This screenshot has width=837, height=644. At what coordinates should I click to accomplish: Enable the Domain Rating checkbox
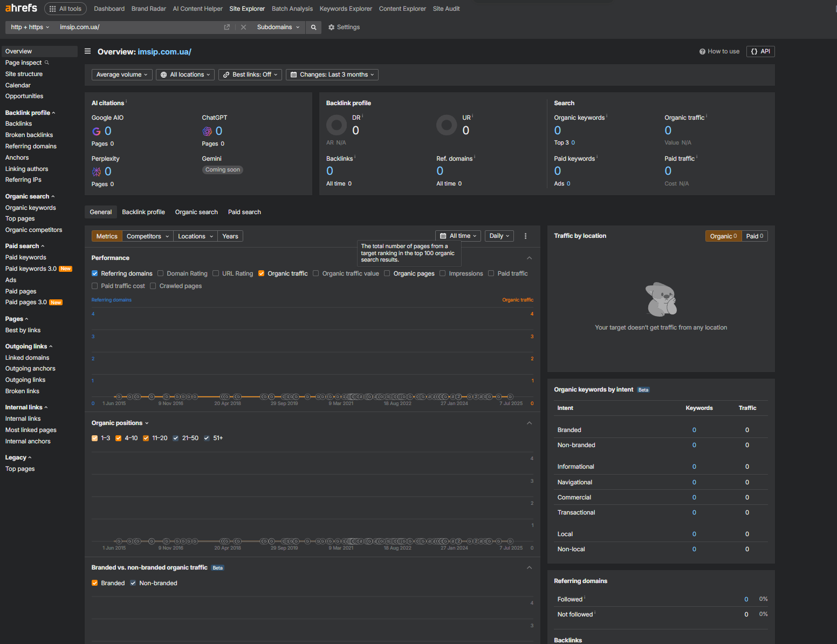(x=161, y=273)
